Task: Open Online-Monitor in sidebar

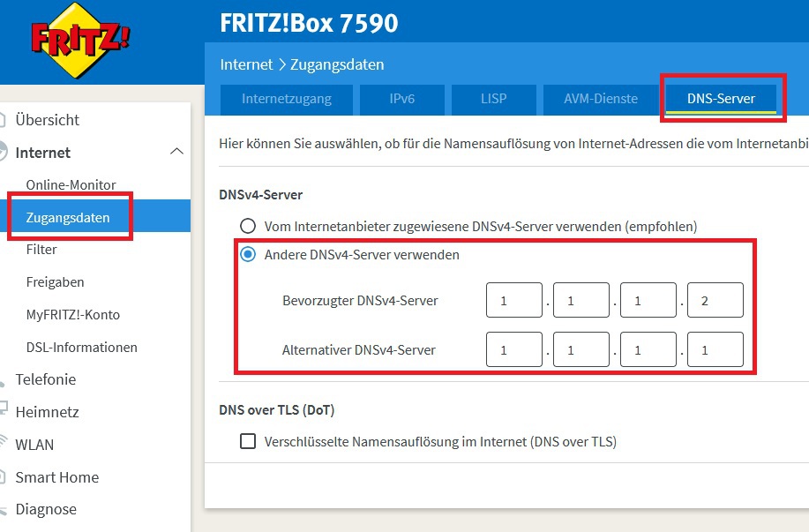Action: [71, 184]
